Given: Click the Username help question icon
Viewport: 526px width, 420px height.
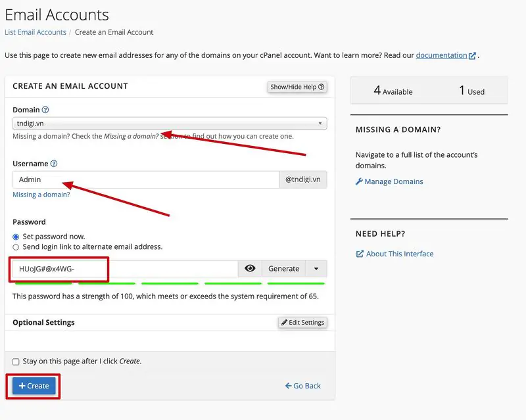Looking at the screenshot, I should [x=54, y=164].
